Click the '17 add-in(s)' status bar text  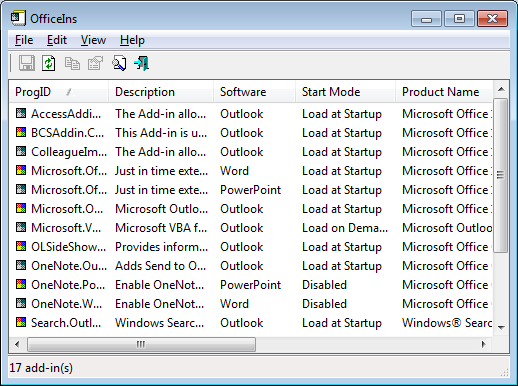[x=41, y=368]
